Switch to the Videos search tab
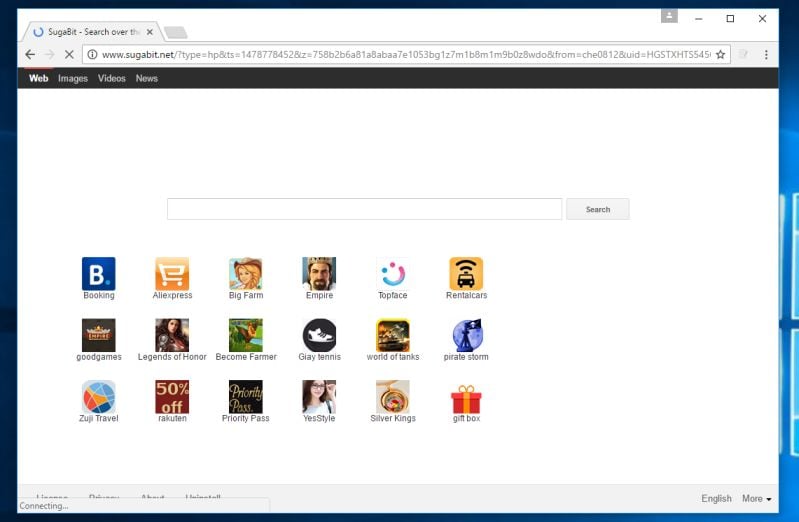The width and height of the screenshot is (799, 522). [x=112, y=79]
